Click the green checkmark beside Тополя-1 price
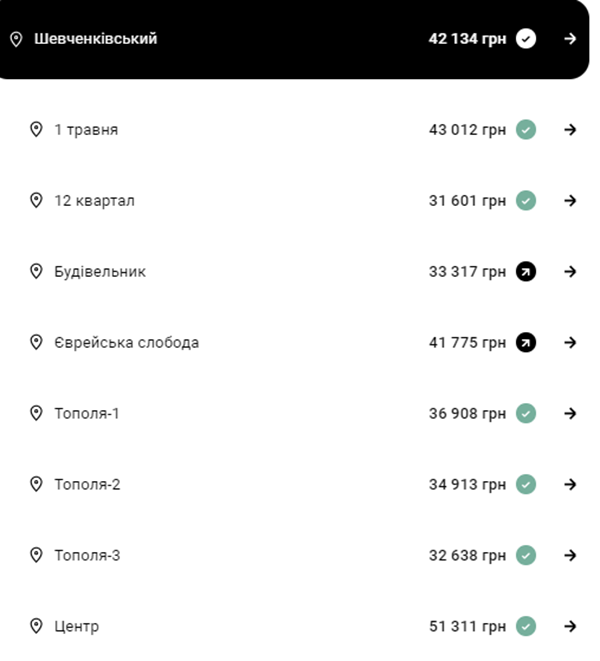Screen dimensions: 600x661 coord(526,414)
